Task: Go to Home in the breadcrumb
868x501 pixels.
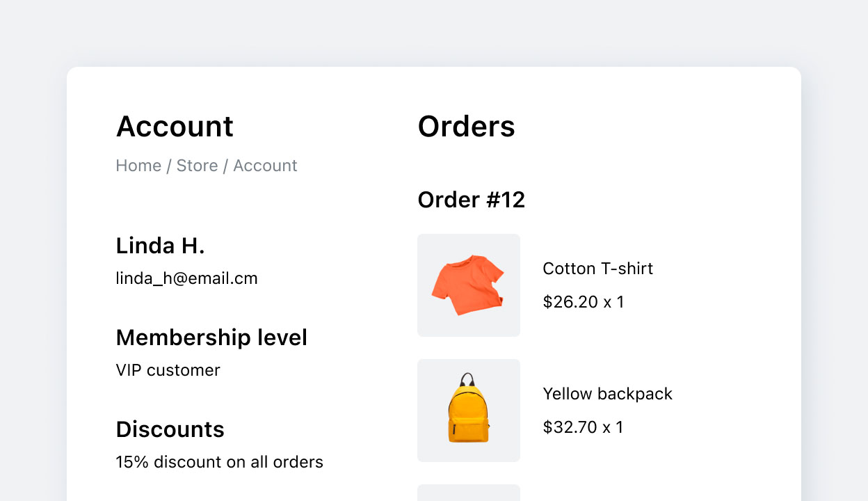Action: pos(138,166)
